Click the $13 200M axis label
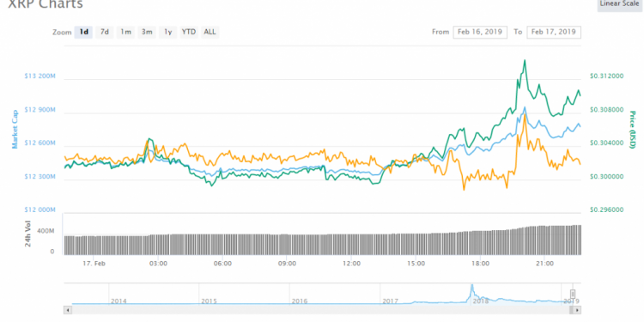The image size is (644, 322). point(39,76)
